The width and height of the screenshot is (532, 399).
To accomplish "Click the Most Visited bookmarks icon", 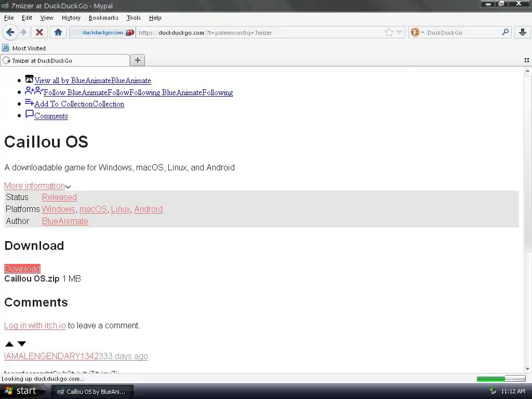I will pos(6,48).
